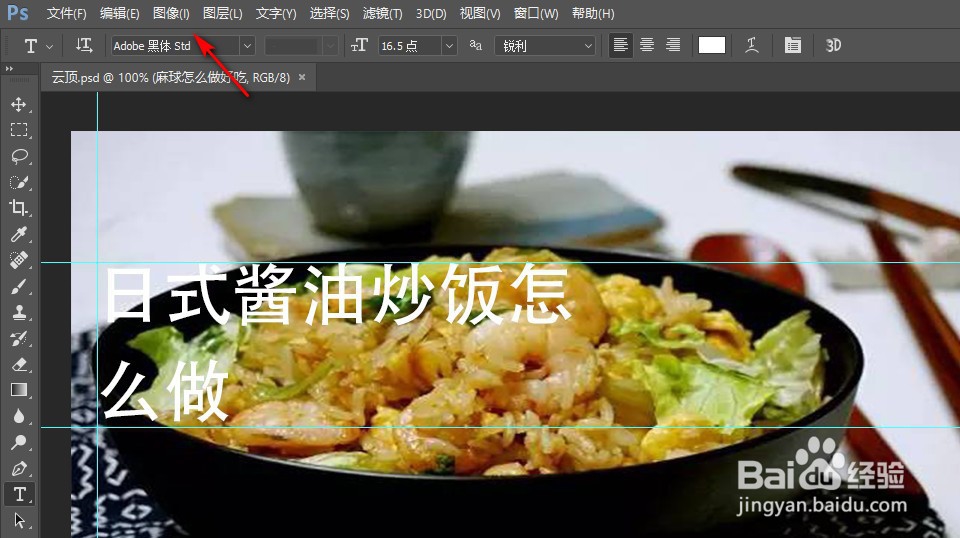Toggle text orientation button
This screenshot has width=960, height=538.
pos(84,45)
